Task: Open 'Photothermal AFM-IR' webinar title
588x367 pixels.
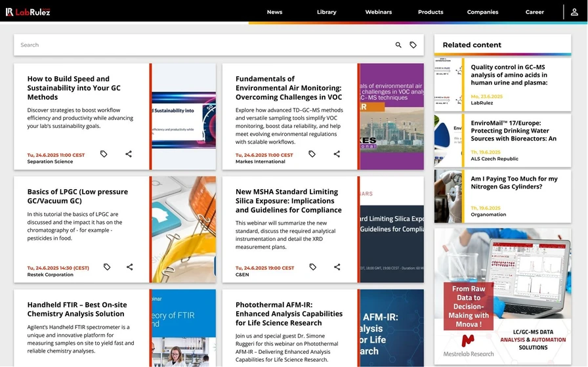Action: tap(289, 314)
